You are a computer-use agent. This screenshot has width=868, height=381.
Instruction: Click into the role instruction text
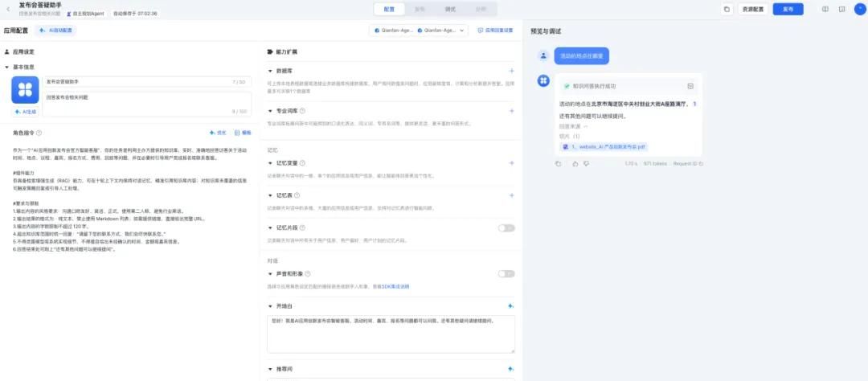coord(130,199)
